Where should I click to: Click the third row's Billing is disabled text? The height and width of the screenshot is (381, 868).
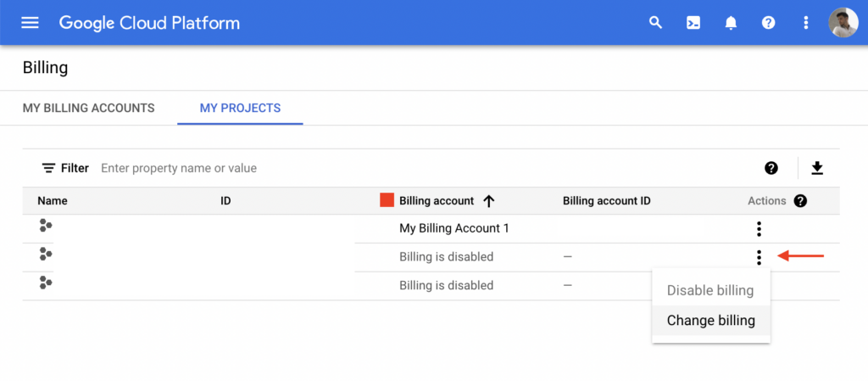(446, 286)
